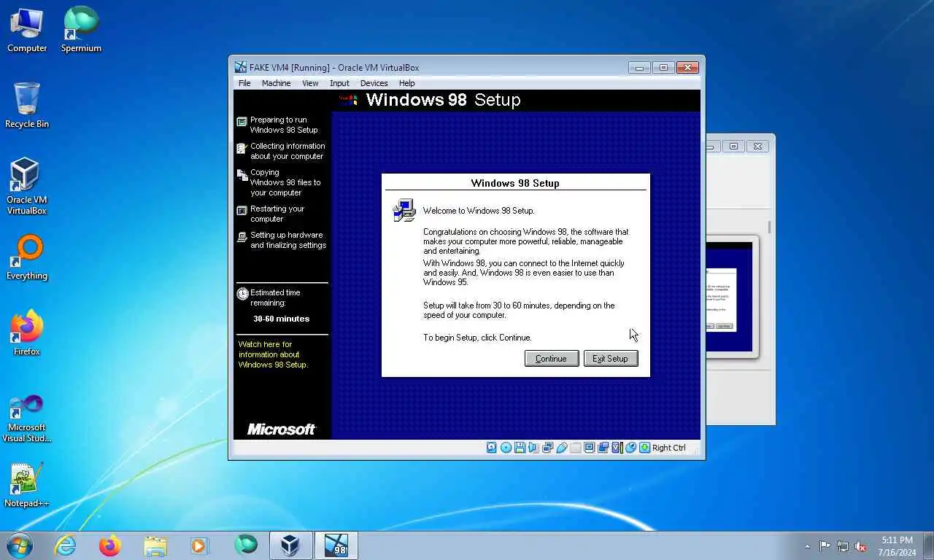934x560 pixels.
Task: Click the mouse integration indicator icon
Action: pyautogui.click(x=630, y=448)
